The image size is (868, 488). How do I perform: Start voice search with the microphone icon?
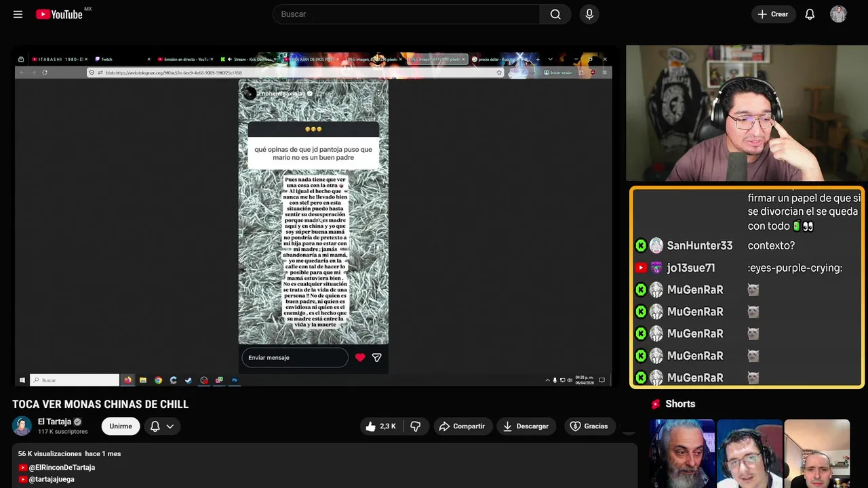tap(589, 14)
